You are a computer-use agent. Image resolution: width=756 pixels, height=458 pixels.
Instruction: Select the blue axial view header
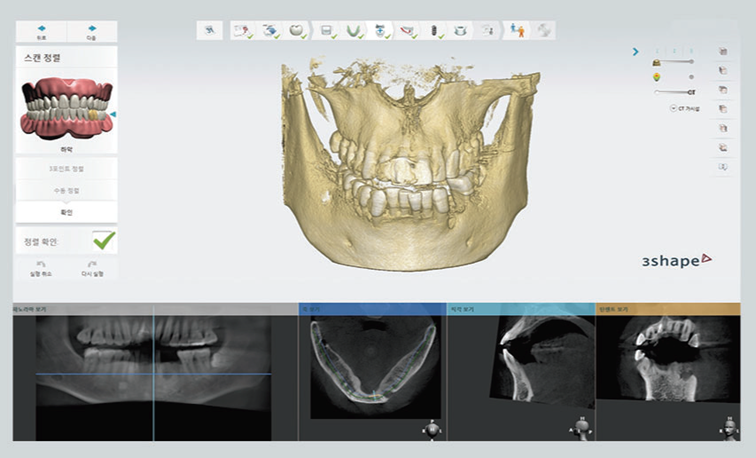coord(372,309)
